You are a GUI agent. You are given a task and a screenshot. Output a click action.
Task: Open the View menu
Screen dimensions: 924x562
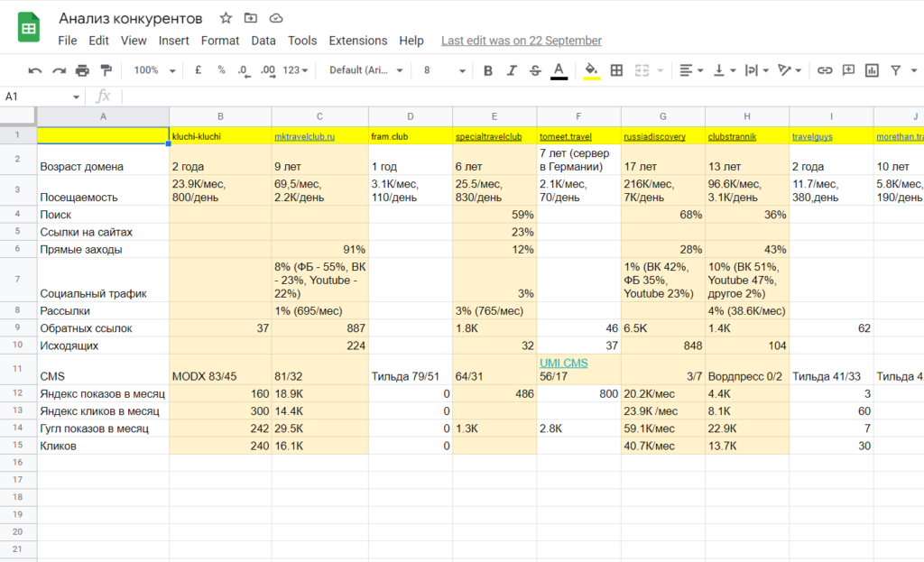pos(134,41)
